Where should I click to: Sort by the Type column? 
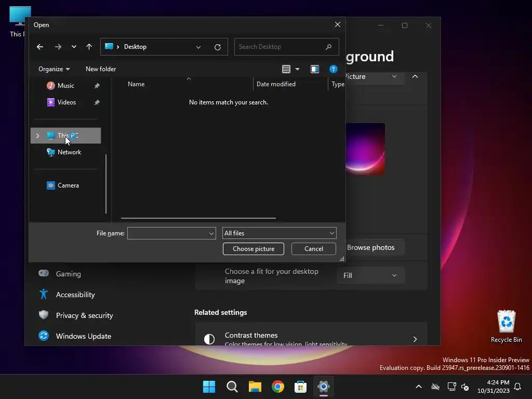(x=338, y=84)
